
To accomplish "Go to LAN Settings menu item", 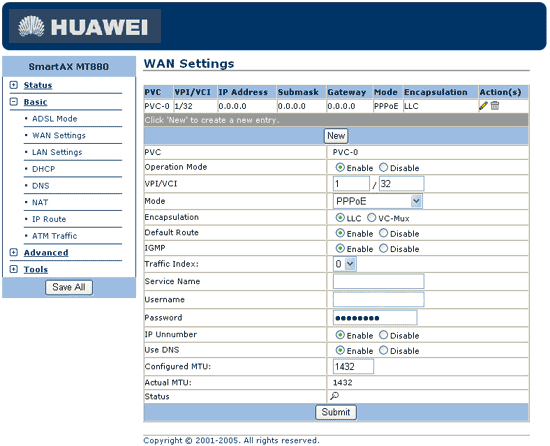I will click(x=57, y=152).
